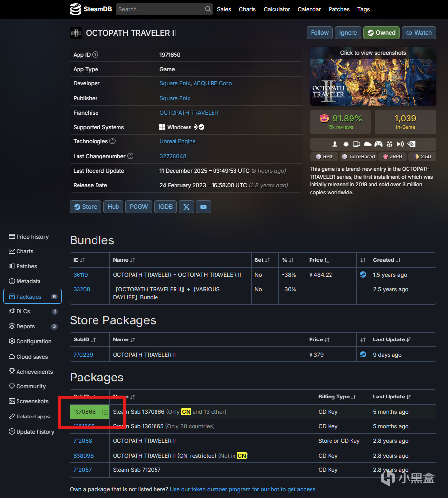448x498 pixels.
Task: Open the Sales page in top navigation
Action: pos(224,9)
